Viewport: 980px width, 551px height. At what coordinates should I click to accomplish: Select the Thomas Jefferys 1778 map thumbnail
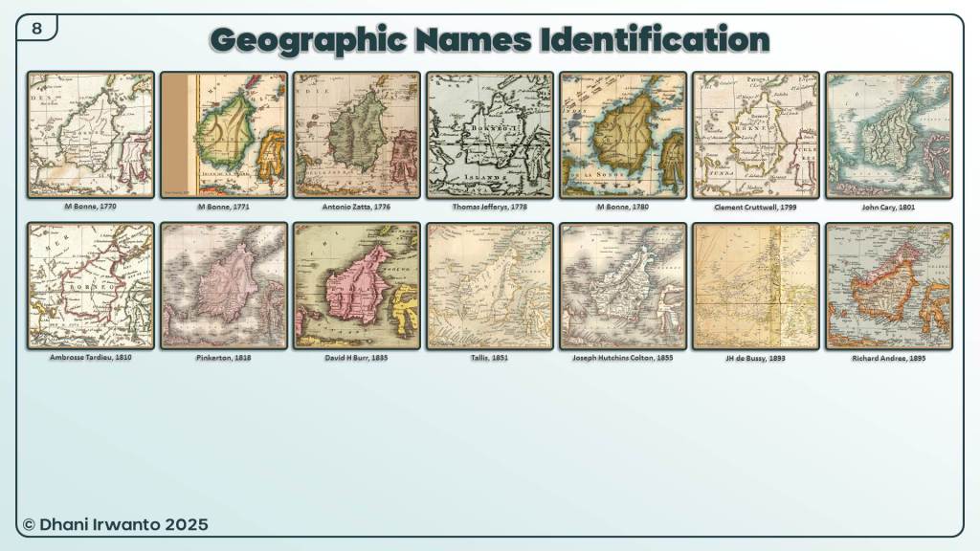point(489,134)
